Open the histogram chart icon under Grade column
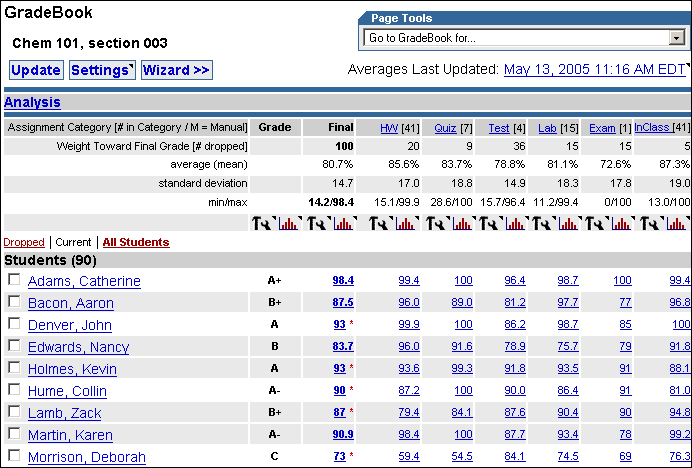Screen dimensions: 692x468 [289, 223]
